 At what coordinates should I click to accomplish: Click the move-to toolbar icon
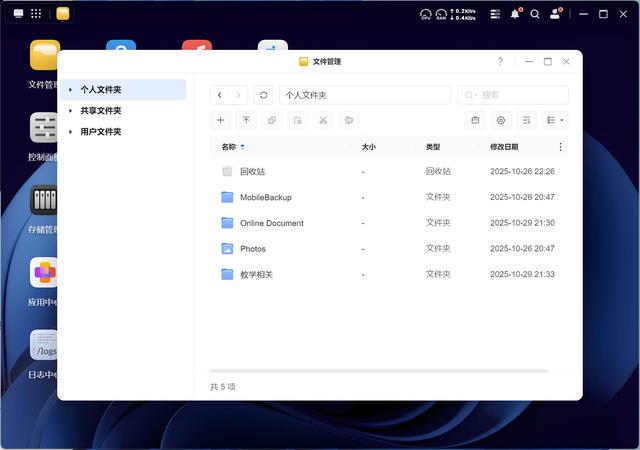[x=298, y=120]
